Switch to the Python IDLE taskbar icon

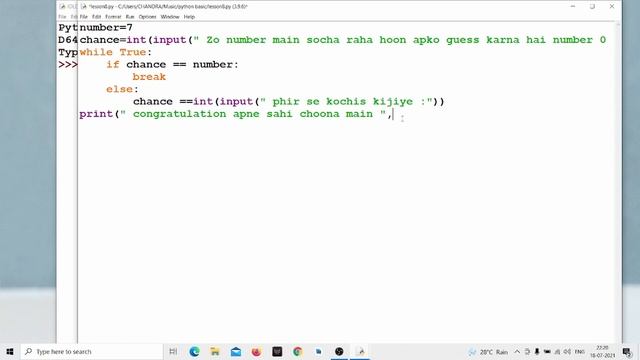coord(360,351)
